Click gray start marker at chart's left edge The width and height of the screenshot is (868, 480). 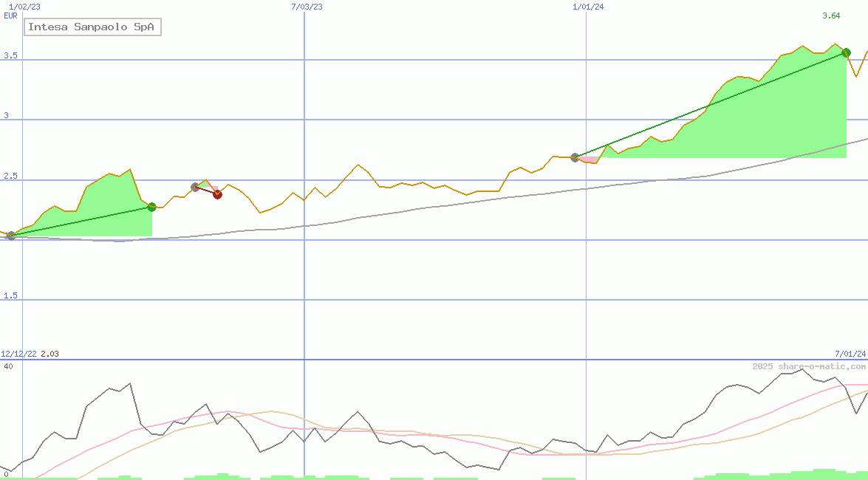(10, 236)
